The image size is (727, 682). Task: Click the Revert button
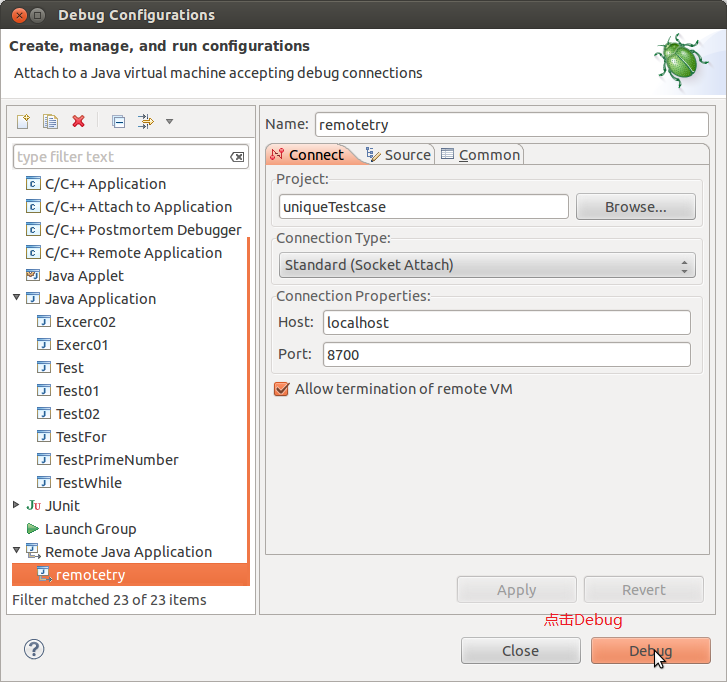coord(644,590)
